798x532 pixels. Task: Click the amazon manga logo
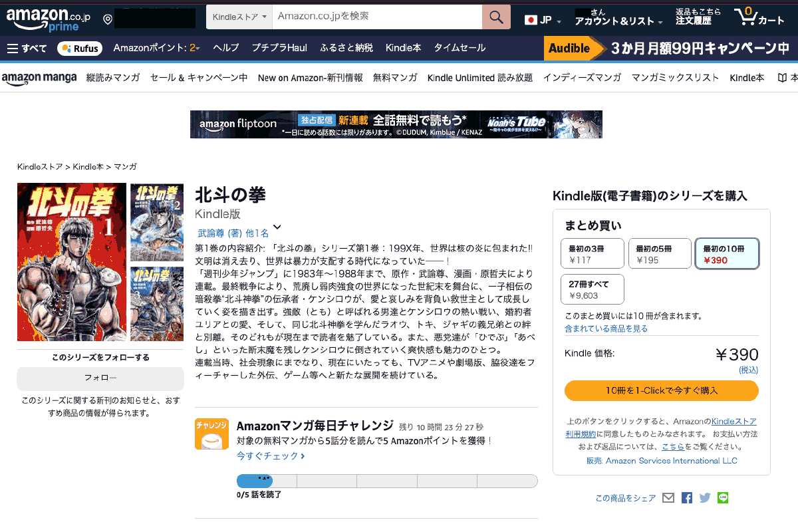coord(39,78)
